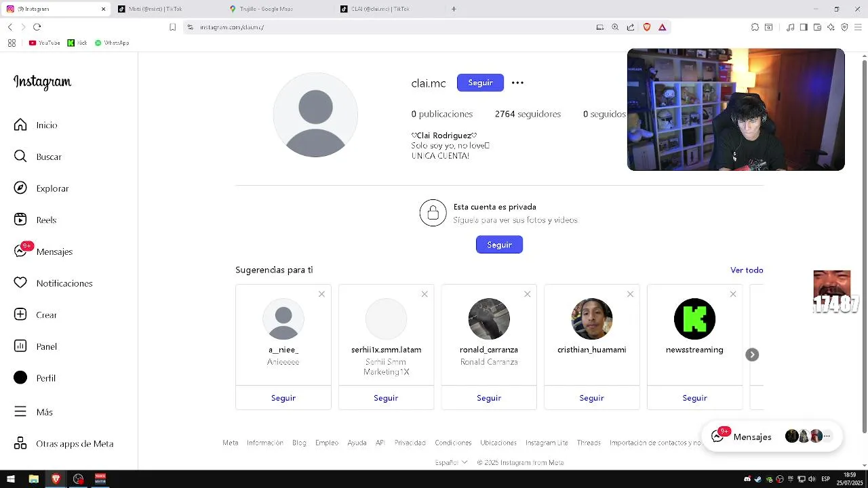The image size is (868, 488).
Task: Click the Brave Rewards triangle icon
Action: pos(663,27)
